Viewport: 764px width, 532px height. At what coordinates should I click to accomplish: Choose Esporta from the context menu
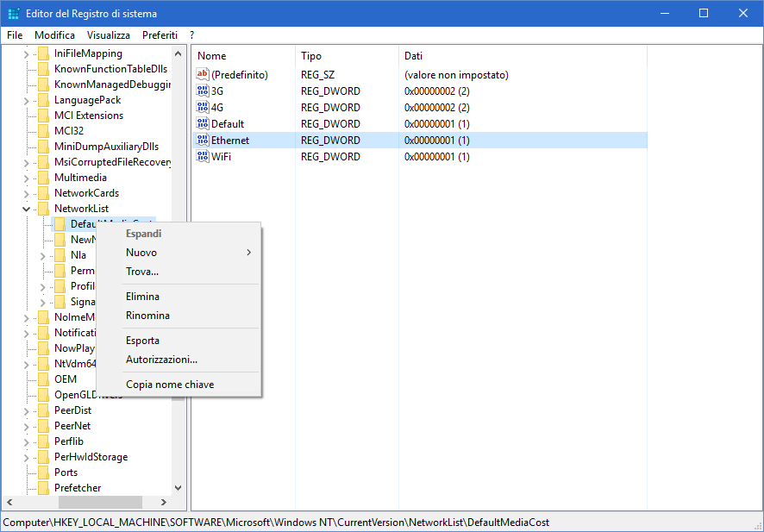pos(142,341)
